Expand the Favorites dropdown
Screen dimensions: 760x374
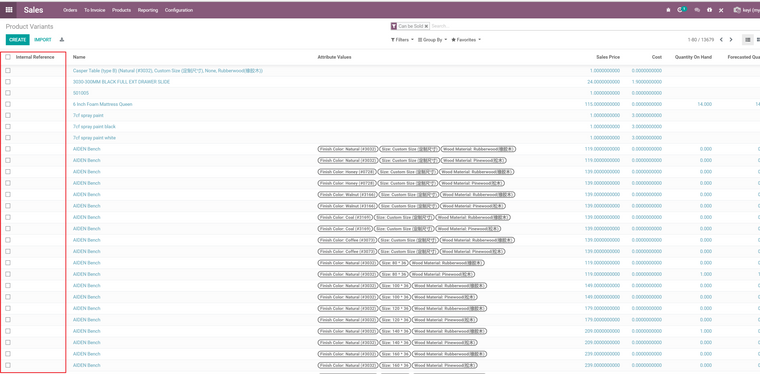click(x=466, y=40)
